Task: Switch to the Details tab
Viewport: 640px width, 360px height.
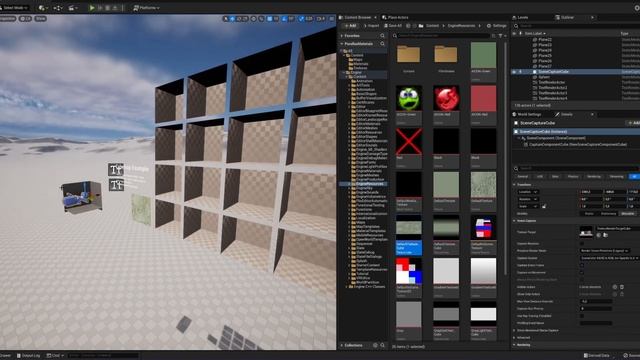Action: pos(563,114)
